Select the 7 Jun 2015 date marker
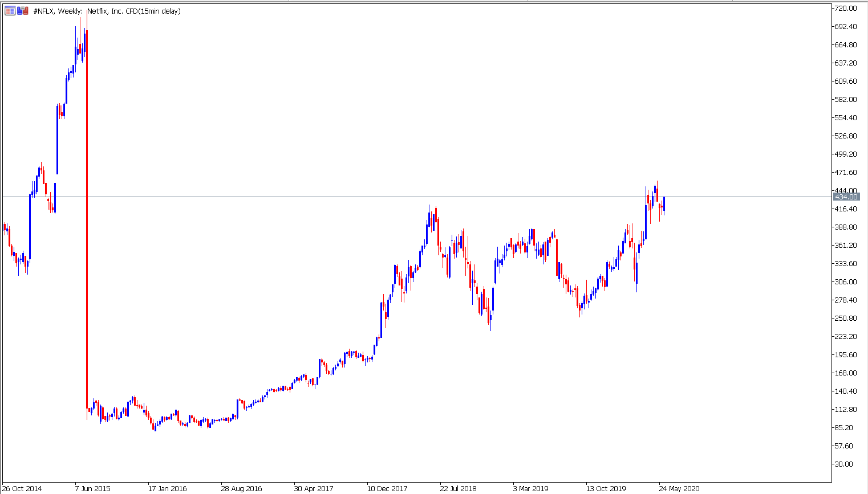Screen dimensions: 868x494 point(93,488)
